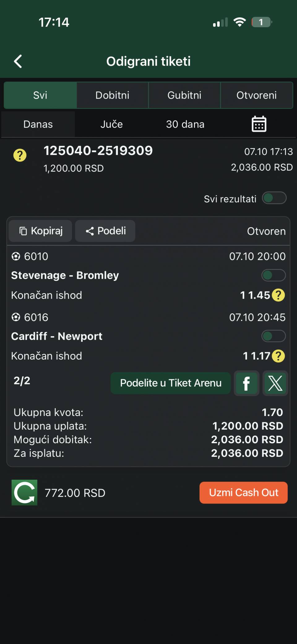Select the Otvoreni tab
Viewport: 297px width, 644px height.
tap(256, 95)
